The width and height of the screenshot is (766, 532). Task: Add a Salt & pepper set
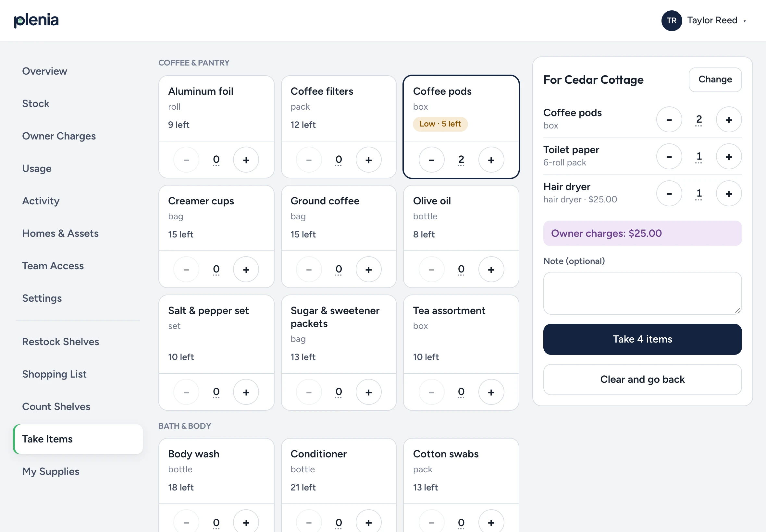point(246,392)
